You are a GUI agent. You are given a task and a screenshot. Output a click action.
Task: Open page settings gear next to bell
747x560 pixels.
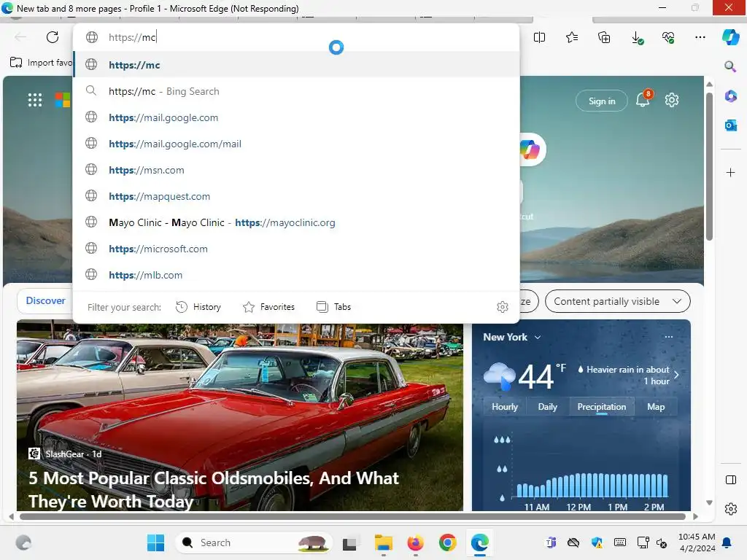click(672, 100)
